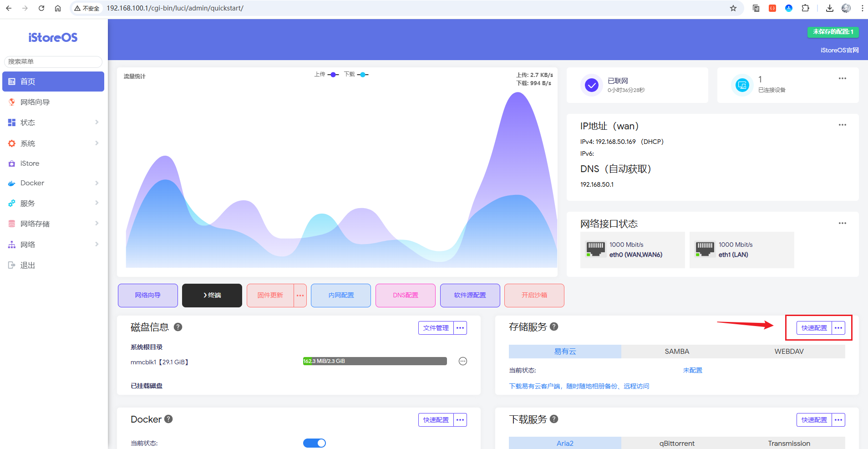This screenshot has height=449, width=868.
Task: Open 文件管理 in disk info
Action: point(436,328)
